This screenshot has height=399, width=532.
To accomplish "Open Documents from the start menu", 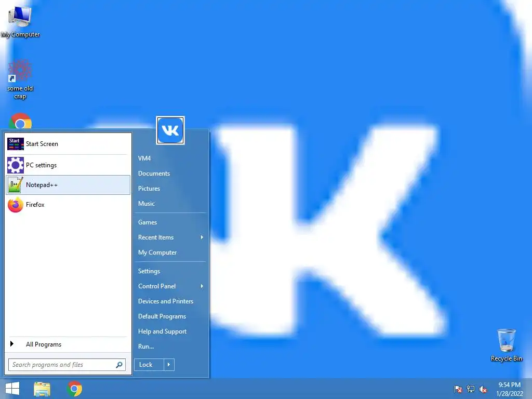I will [x=154, y=174].
